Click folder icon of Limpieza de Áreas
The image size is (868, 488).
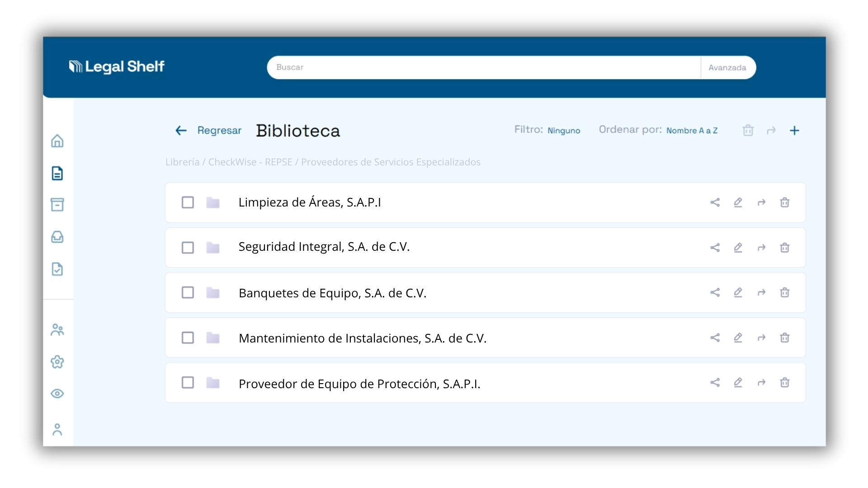[213, 202]
